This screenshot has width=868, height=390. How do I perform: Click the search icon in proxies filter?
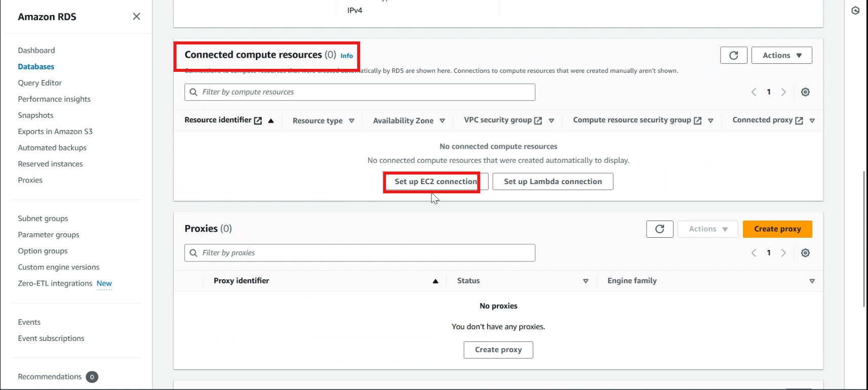[193, 253]
